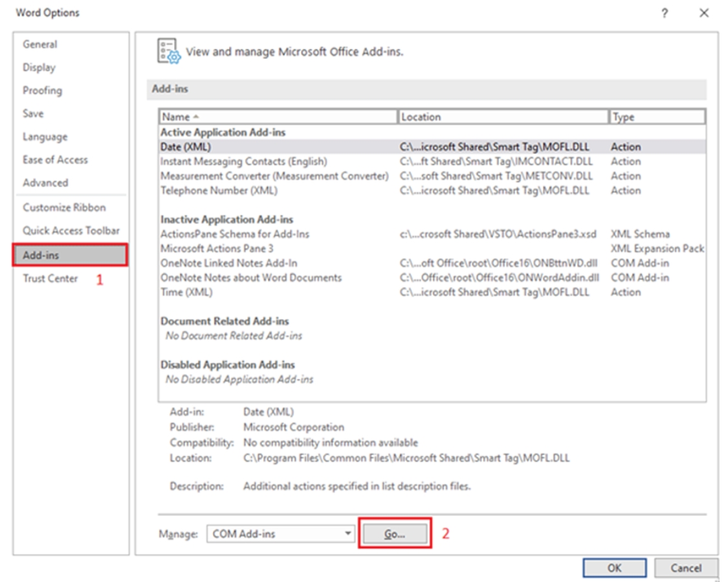The height and width of the screenshot is (582, 728).
Task: Click the IMCONTACT.DLL location cell
Action: click(x=496, y=162)
